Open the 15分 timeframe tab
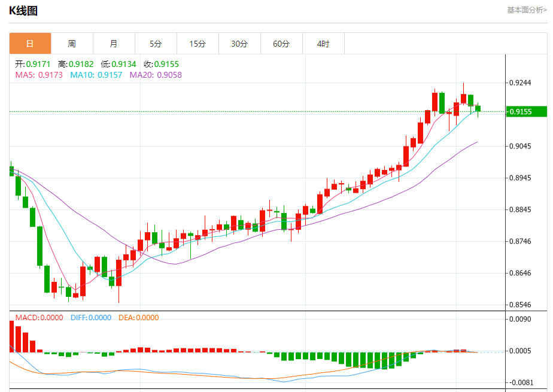 click(198, 44)
